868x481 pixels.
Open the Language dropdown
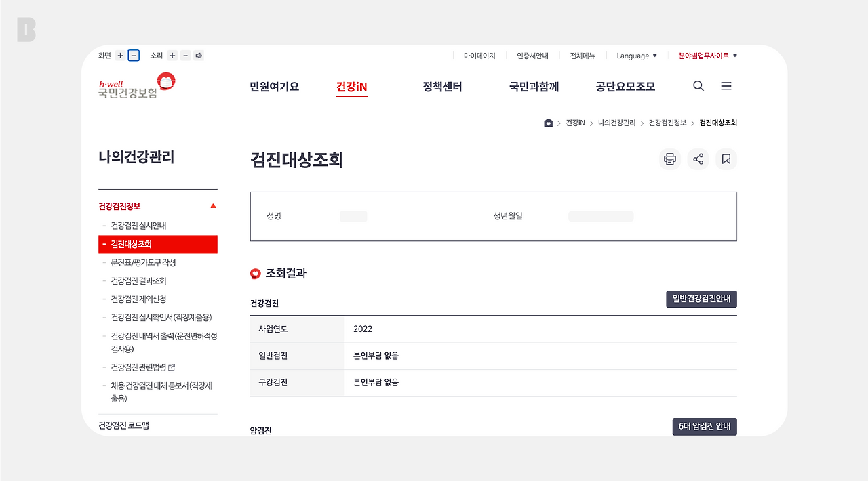tap(636, 56)
